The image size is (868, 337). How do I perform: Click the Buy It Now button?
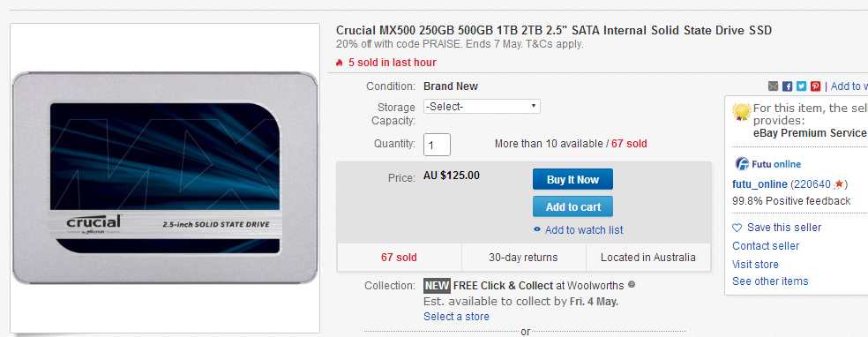pos(573,179)
